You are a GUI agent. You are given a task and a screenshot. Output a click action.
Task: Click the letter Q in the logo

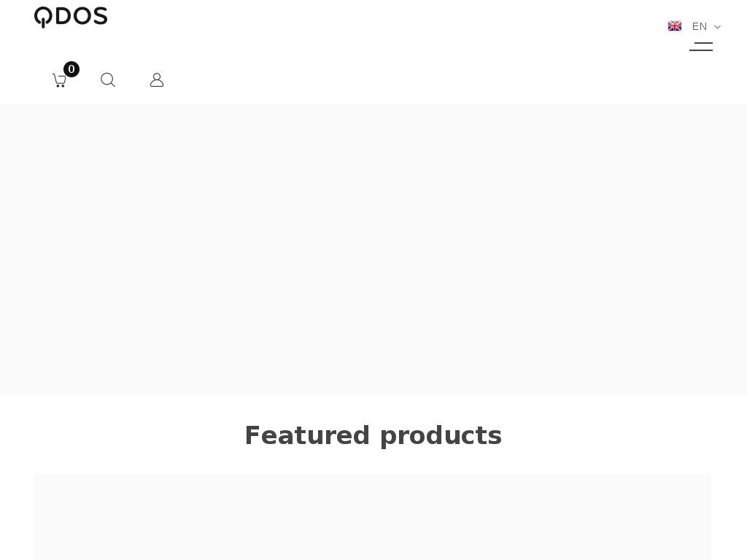pos(43,17)
